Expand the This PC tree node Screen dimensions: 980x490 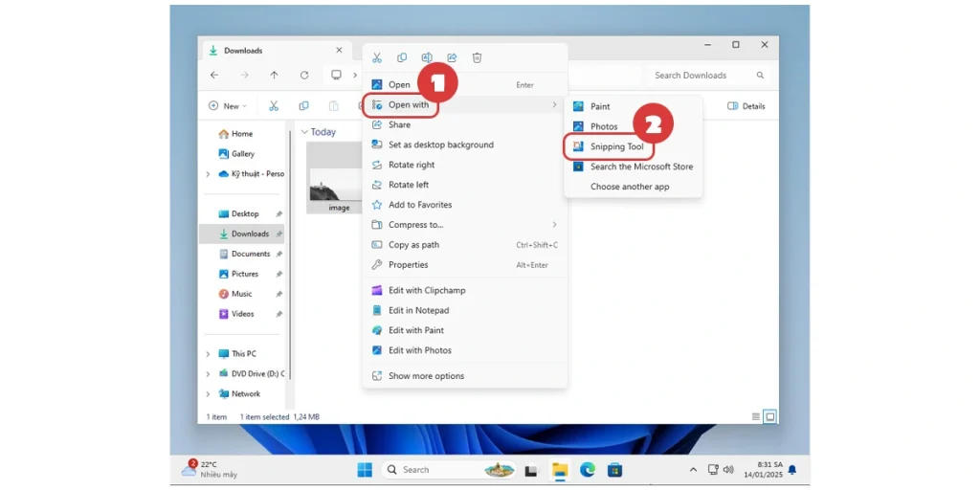(208, 354)
